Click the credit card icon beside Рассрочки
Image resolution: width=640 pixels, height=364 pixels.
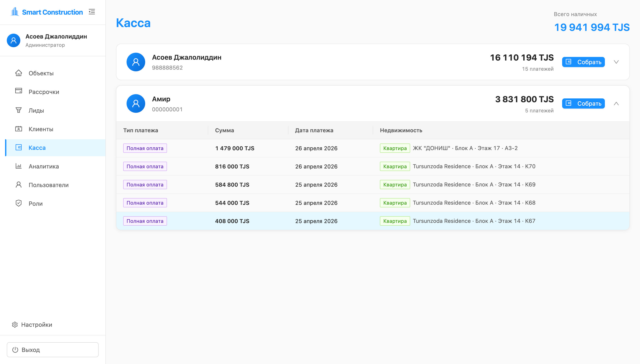(18, 91)
